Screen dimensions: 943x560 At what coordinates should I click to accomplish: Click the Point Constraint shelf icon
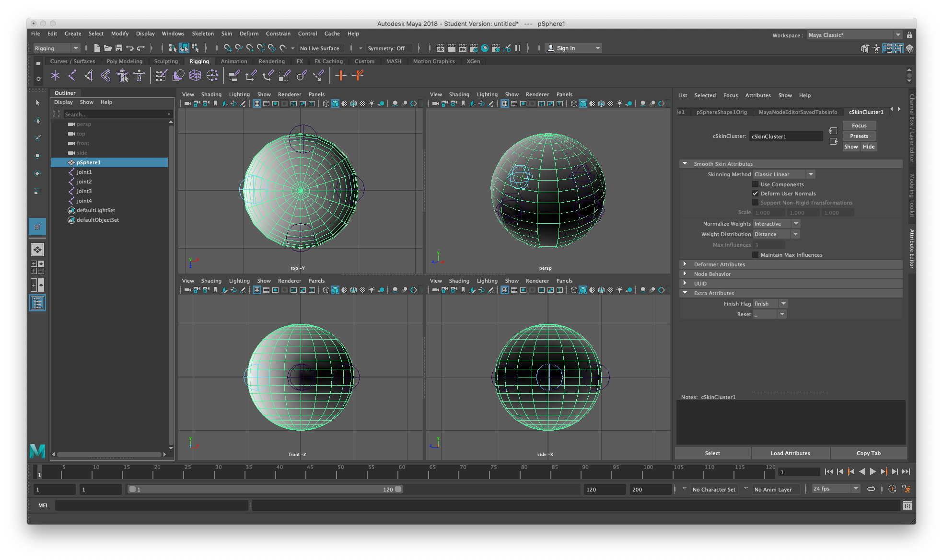pyautogui.click(x=251, y=75)
